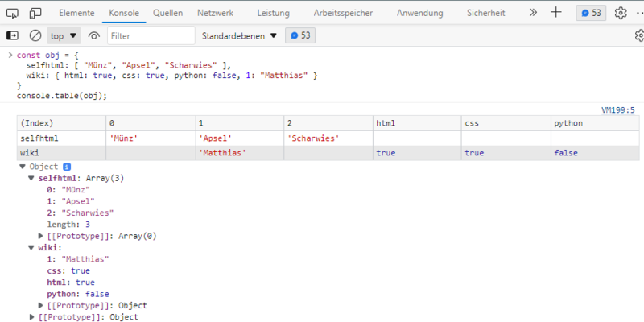Toggle device emulation icon
The image size is (644, 322).
pyautogui.click(x=35, y=13)
